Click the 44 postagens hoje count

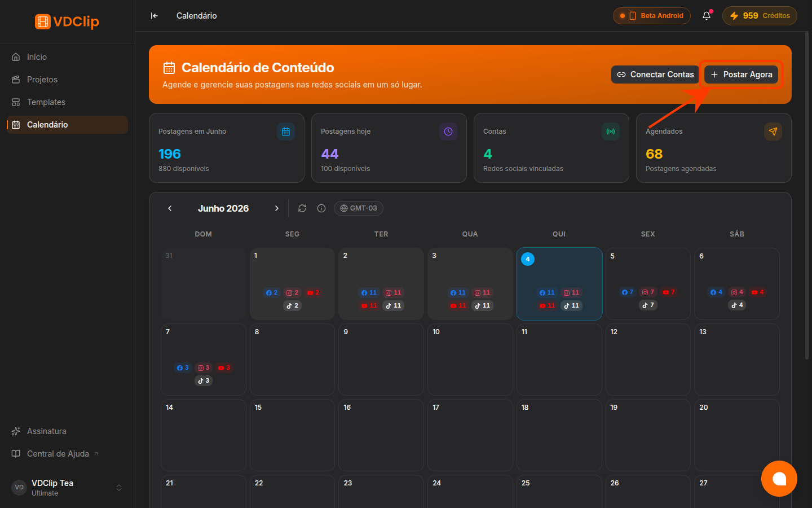coord(330,154)
